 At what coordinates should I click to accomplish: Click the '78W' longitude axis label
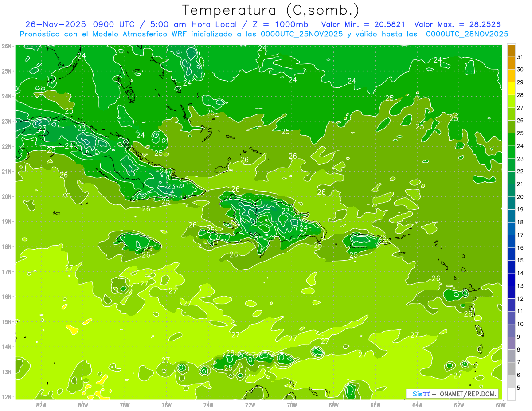click(x=125, y=405)
